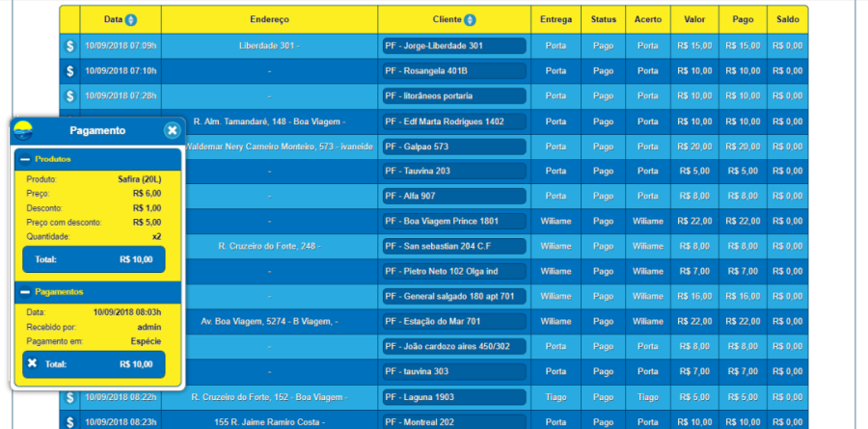Open client PF - Laguna 1903
This screenshot has height=429, width=868.
[453, 397]
